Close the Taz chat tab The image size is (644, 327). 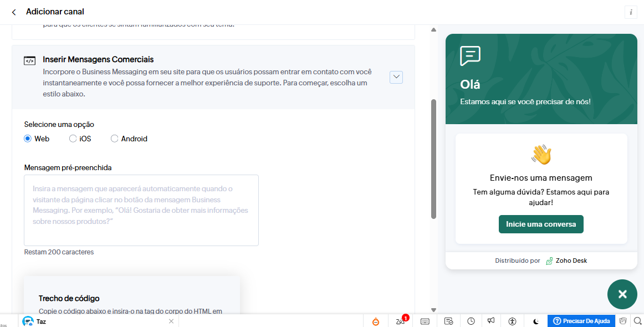pyautogui.click(x=171, y=321)
